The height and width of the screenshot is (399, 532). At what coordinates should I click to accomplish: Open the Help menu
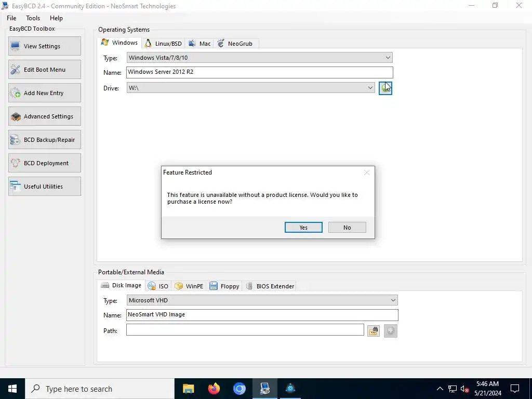click(56, 18)
